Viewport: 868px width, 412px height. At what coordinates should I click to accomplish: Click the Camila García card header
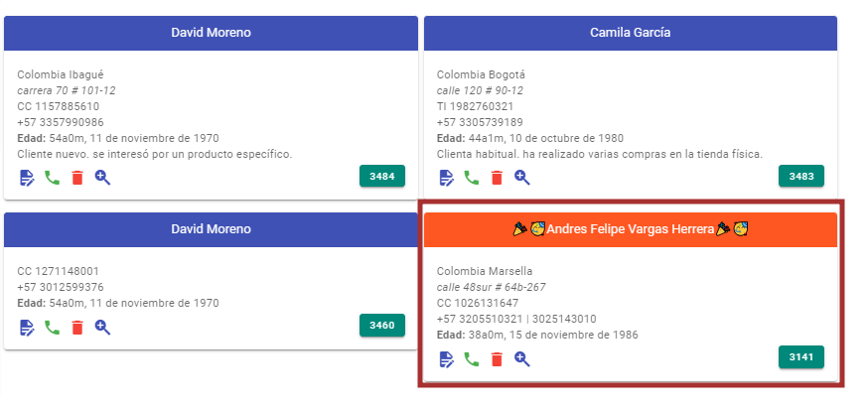pos(630,33)
